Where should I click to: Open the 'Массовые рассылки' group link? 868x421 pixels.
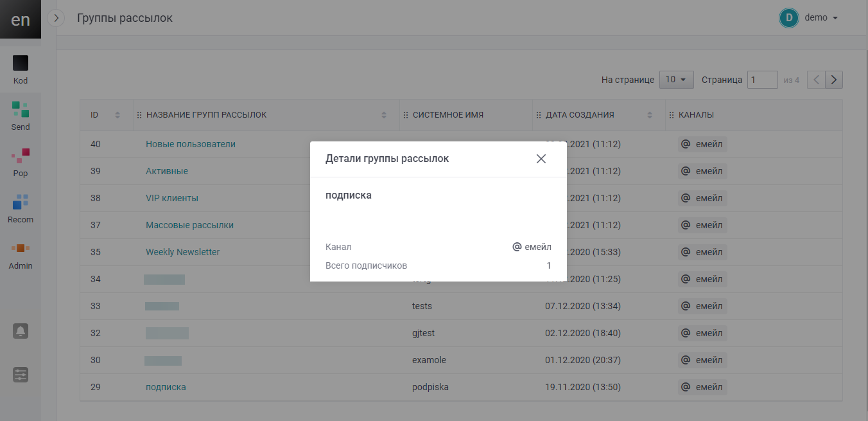click(189, 225)
